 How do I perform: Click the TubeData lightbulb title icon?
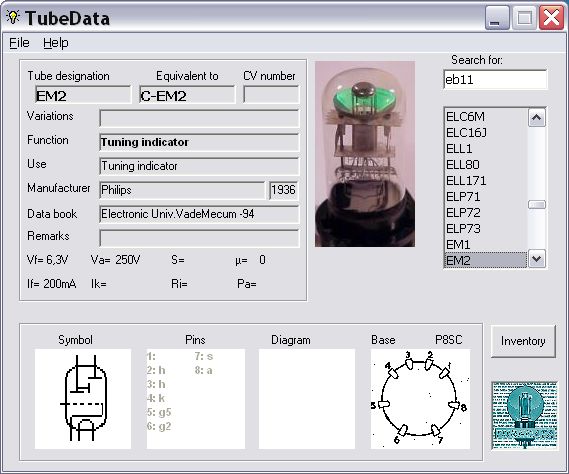coord(13,17)
